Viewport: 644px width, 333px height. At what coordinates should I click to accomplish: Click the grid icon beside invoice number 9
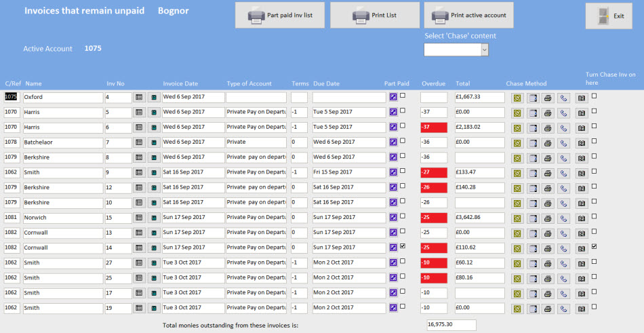pos(140,172)
